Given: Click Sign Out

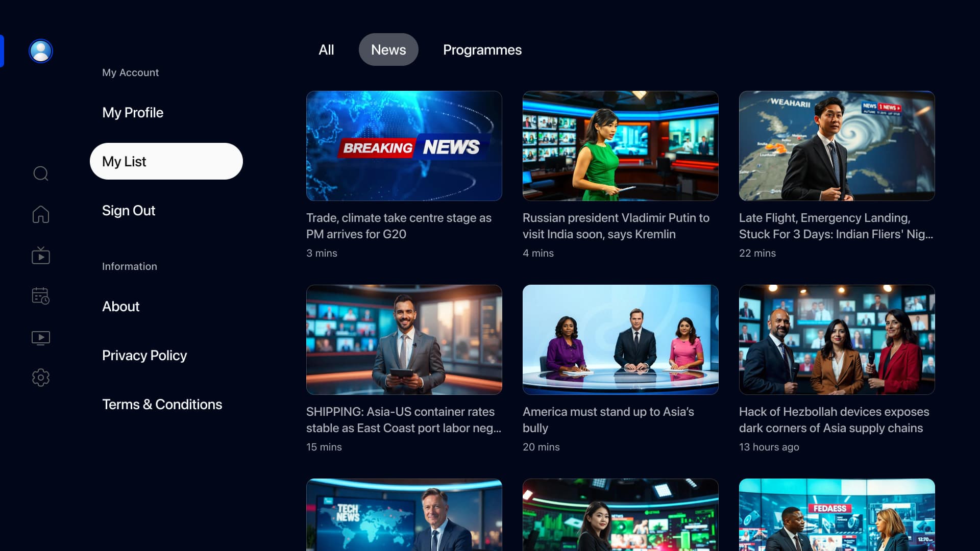Looking at the screenshot, I should 129,210.
